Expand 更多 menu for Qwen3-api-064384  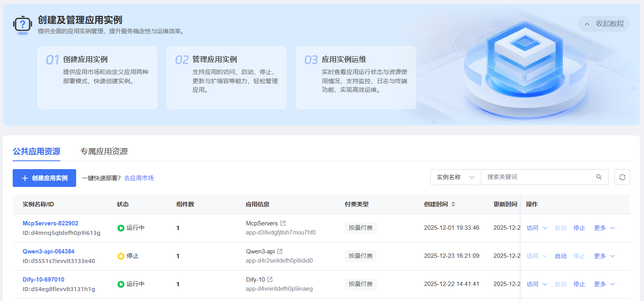[x=604, y=256]
